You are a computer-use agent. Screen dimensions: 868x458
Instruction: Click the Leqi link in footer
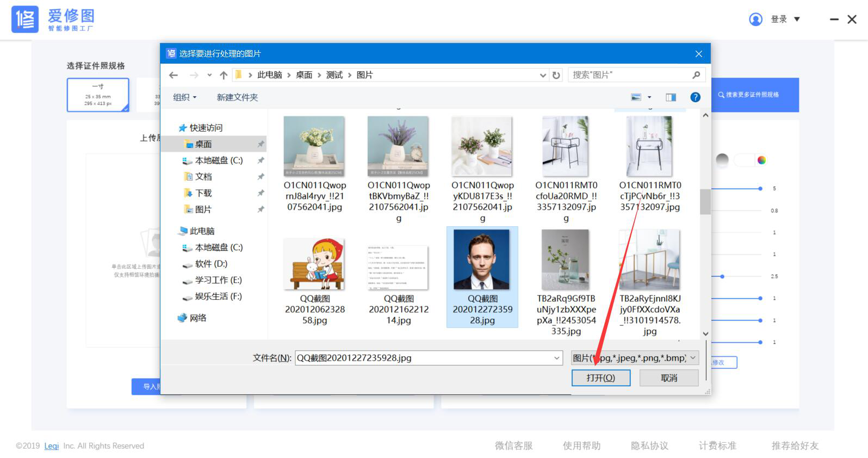52,446
